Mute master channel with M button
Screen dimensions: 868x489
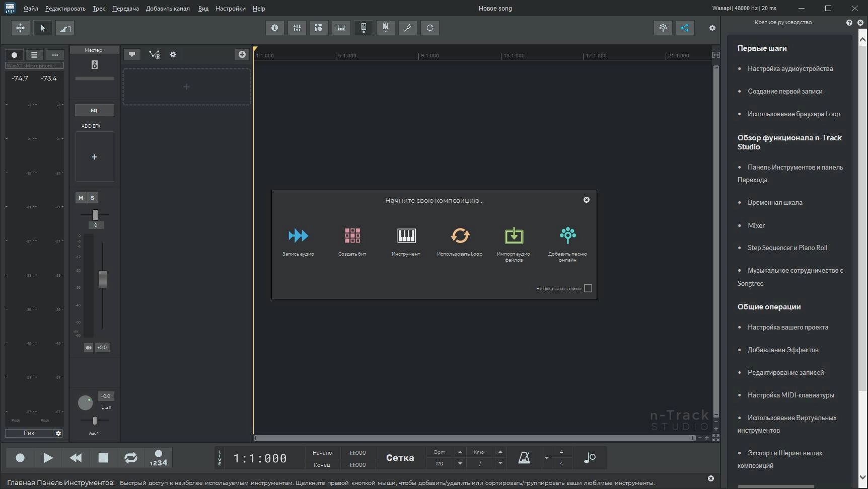coord(81,198)
